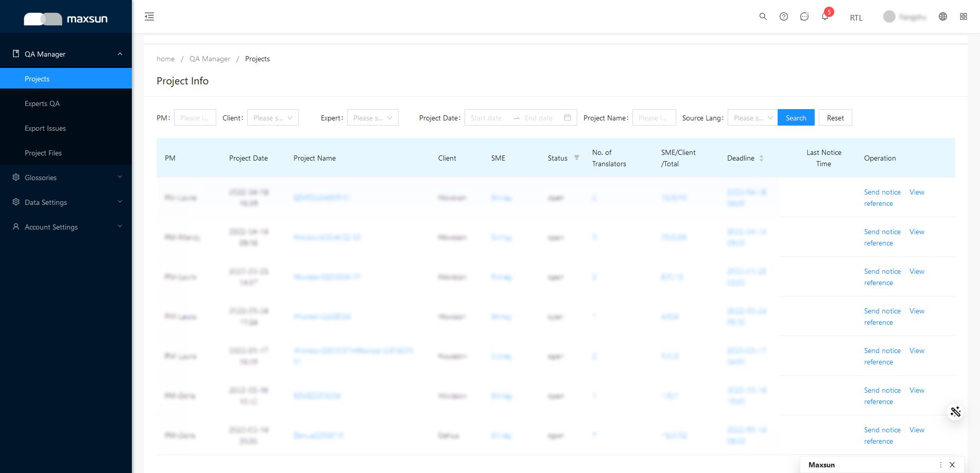Open the Source Lang dropdown
Screen dimensions: 980x473
pyautogui.click(x=752, y=118)
